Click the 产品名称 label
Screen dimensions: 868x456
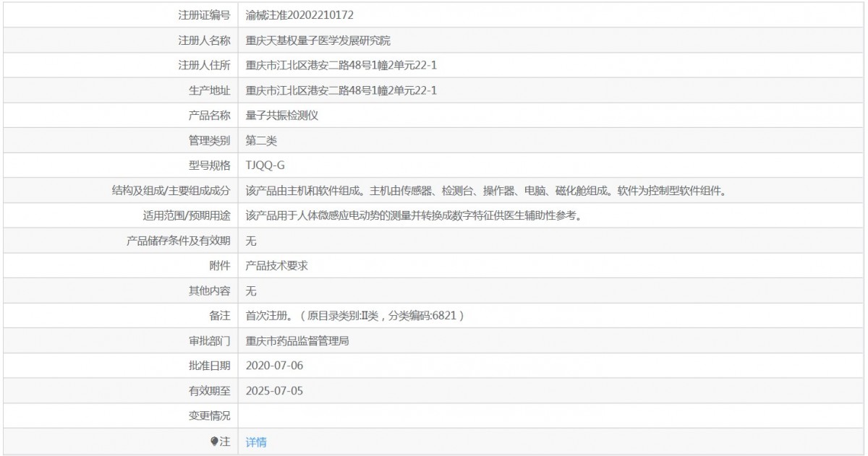210,115
